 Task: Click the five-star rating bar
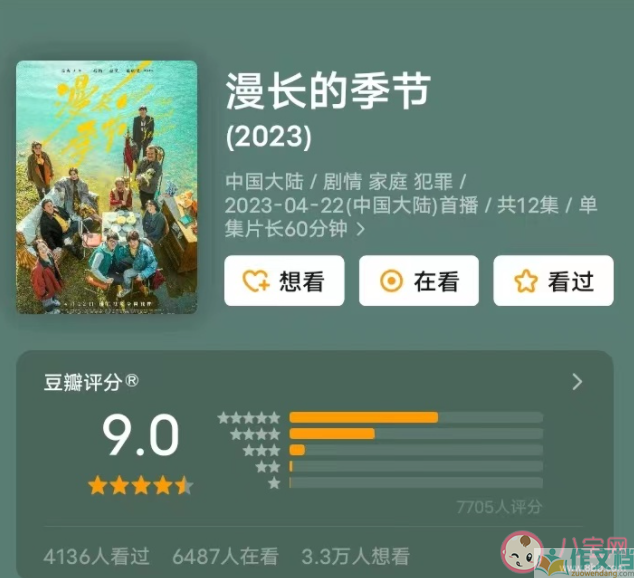point(416,418)
